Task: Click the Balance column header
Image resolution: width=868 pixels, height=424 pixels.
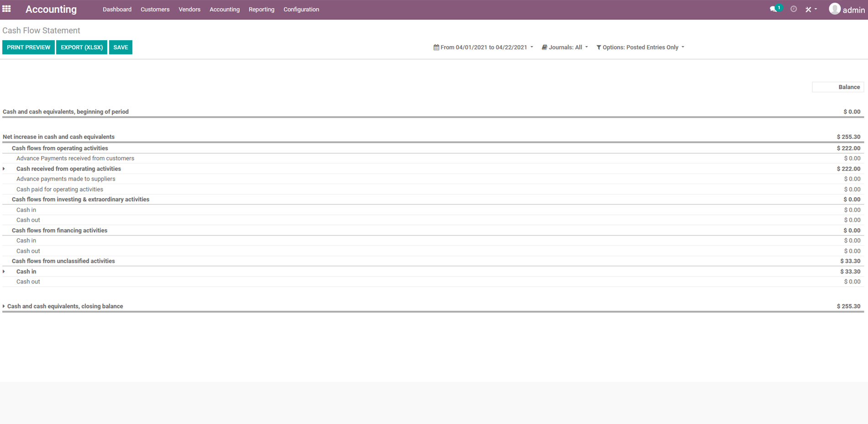Action: [x=848, y=87]
